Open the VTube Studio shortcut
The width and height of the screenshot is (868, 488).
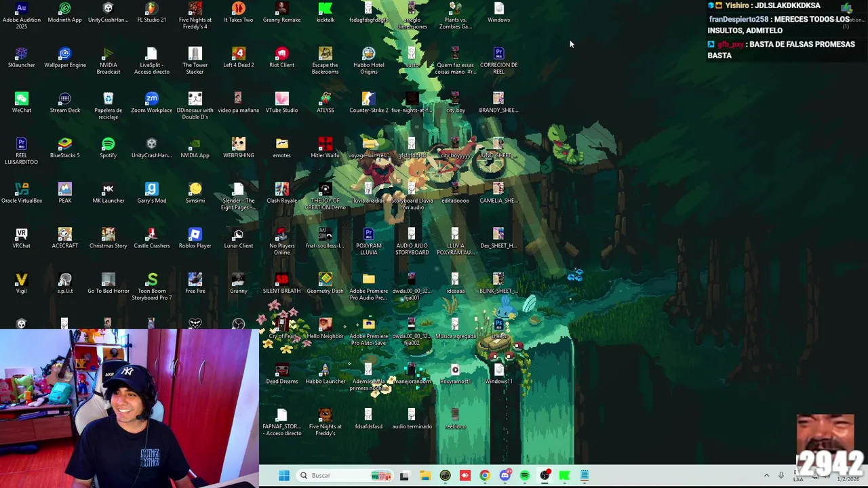[x=281, y=103]
